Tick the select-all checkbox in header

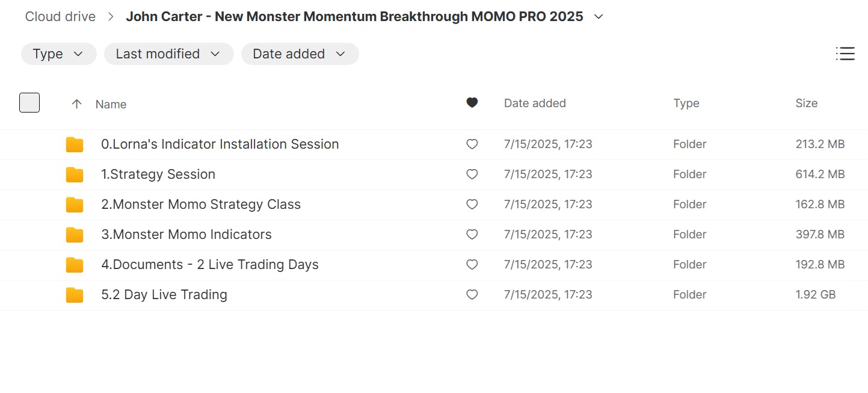[x=29, y=103]
